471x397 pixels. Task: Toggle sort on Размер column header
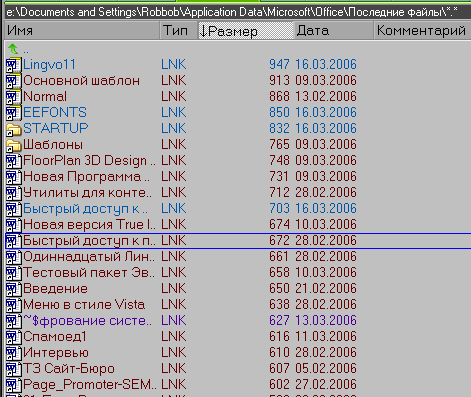246,31
